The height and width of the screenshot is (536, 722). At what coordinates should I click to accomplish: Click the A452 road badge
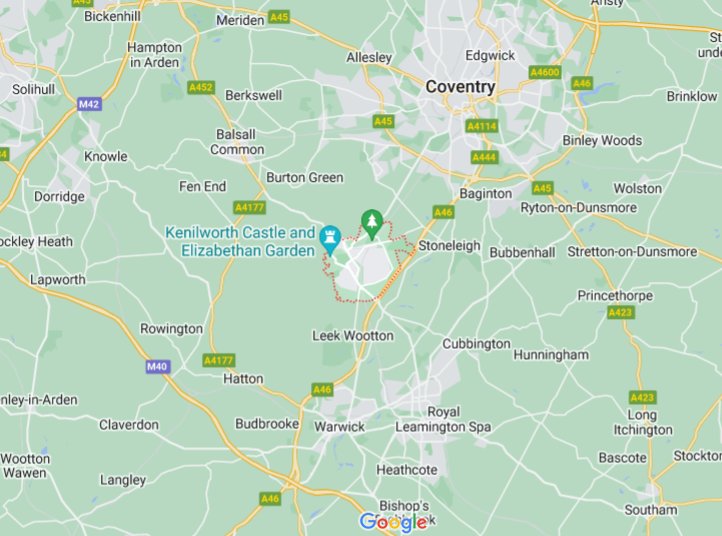tap(201, 87)
